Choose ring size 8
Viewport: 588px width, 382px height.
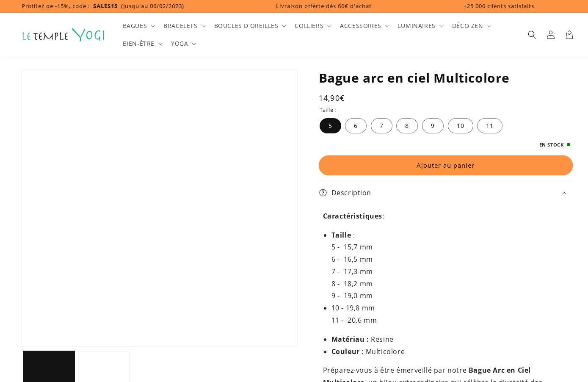pos(407,126)
